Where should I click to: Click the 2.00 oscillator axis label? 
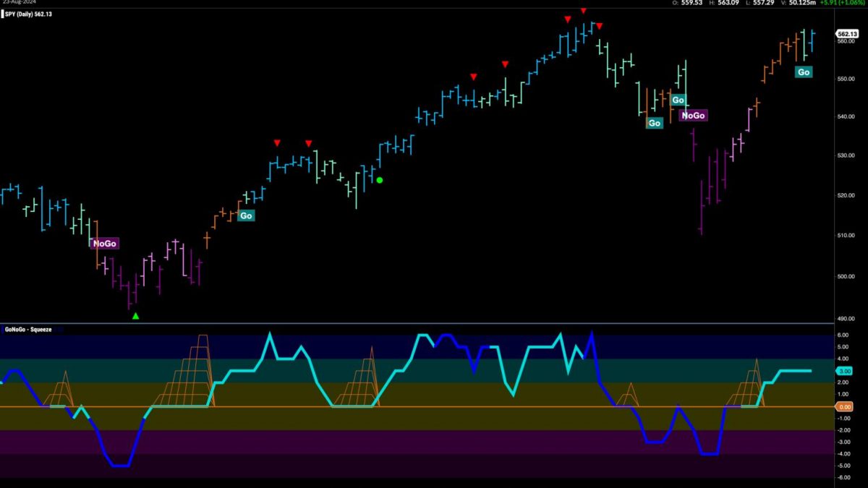tap(843, 382)
